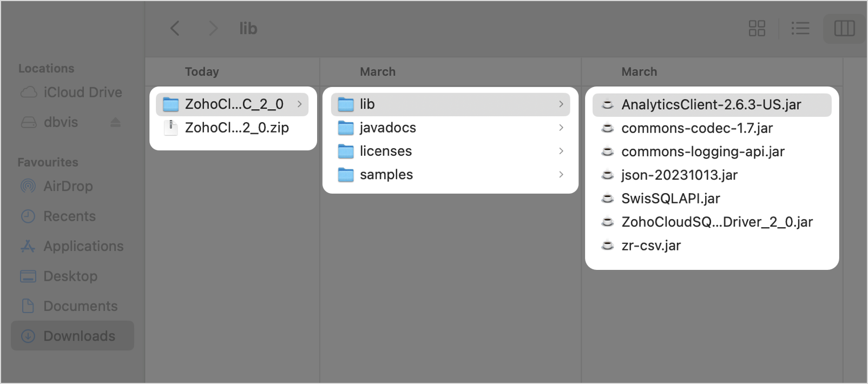Switch to icon grid view
868x384 pixels.
pos(757,28)
